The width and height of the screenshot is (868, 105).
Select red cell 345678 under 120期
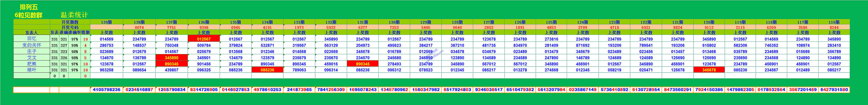[709, 70]
